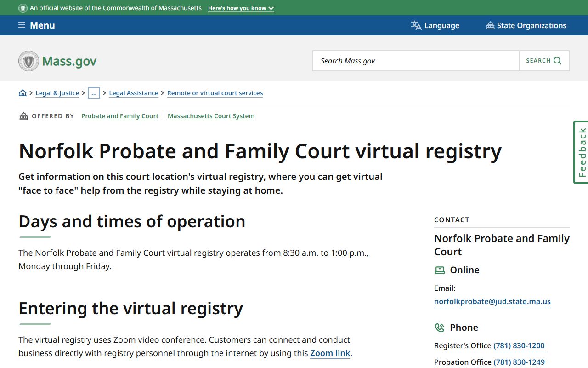
Task: Open the State Organizations menu
Action: tap(526, 25)
